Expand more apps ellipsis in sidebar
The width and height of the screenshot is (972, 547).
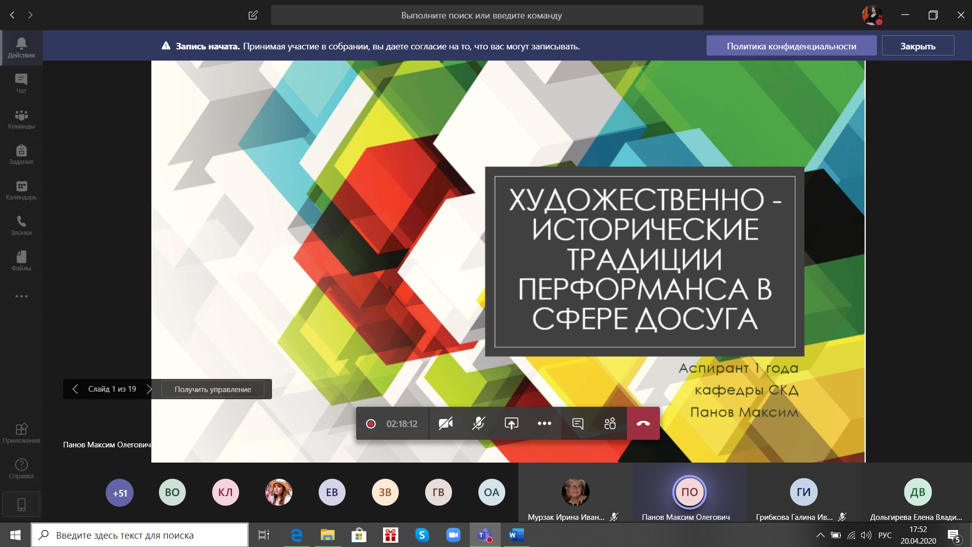tap(21, 297)
